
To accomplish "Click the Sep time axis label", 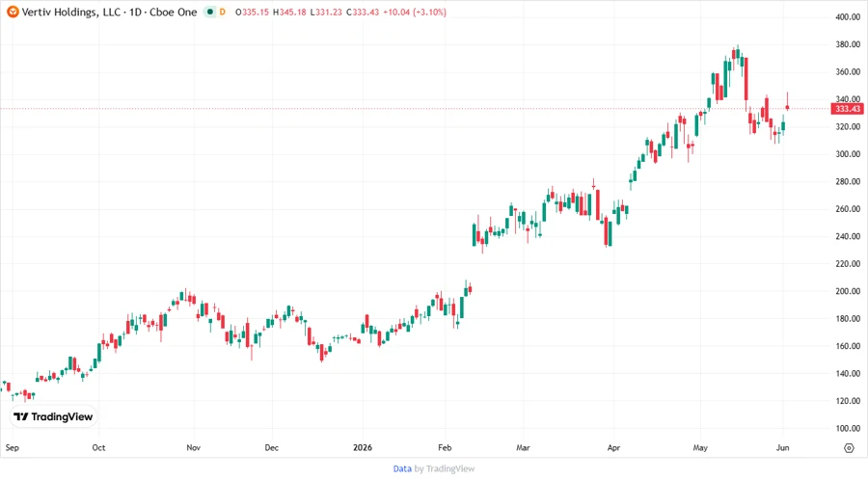I will 13,447.
